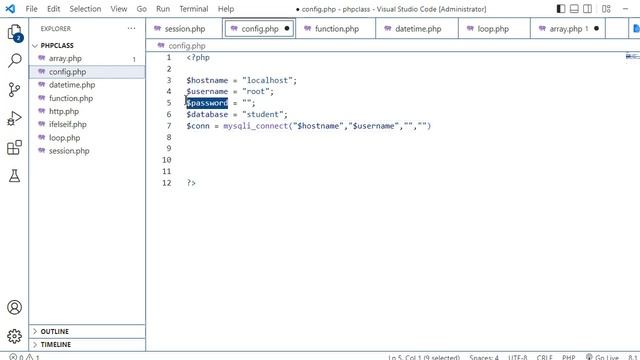Click the <?php opening tag
Image resolution: width=640 pixels, height=360 pixels.
[198, 57]
